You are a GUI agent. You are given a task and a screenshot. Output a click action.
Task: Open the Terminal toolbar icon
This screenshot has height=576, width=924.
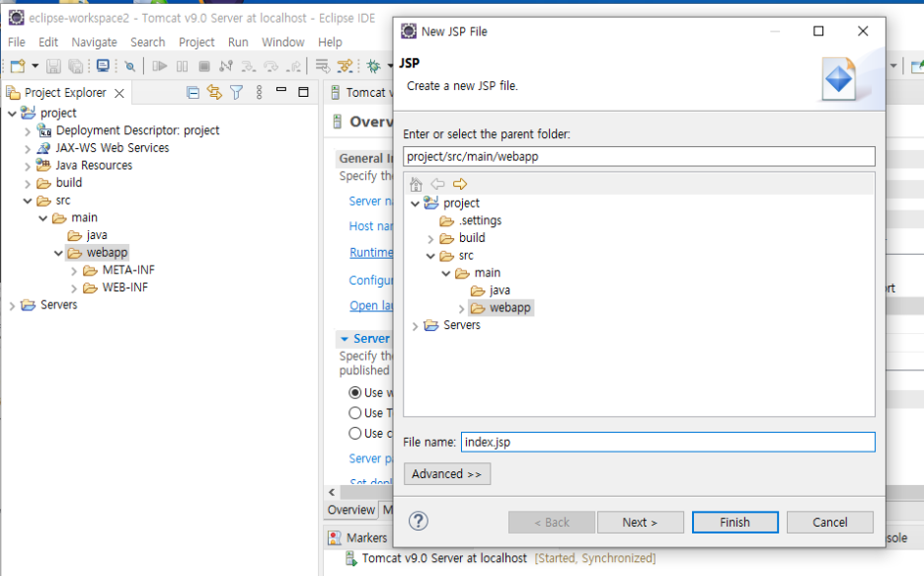click(103, 66)
